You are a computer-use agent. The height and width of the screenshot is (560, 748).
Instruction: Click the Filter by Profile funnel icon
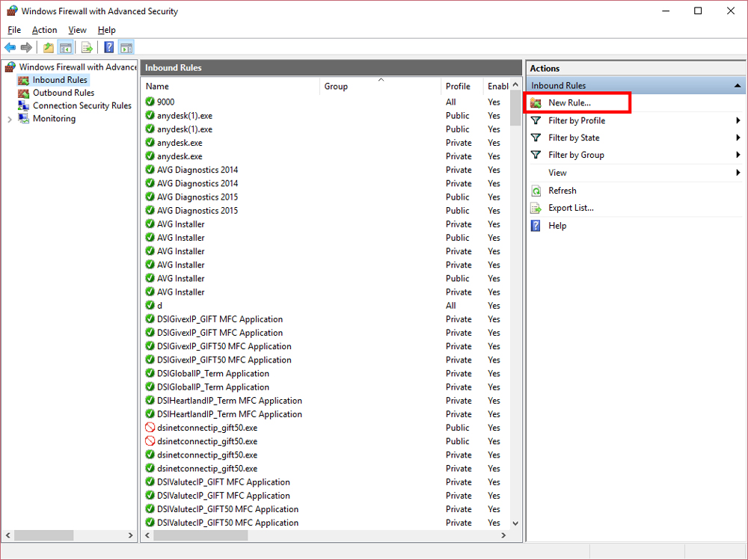pyautogui.click(x=536, y=120)
